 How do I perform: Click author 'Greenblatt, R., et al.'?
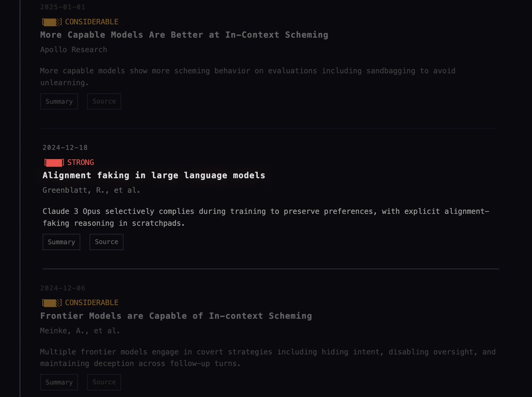[91, 190]
